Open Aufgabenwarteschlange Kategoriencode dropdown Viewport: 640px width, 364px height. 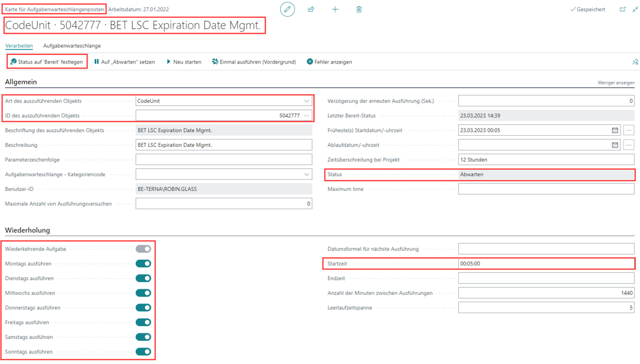[307, 174]
